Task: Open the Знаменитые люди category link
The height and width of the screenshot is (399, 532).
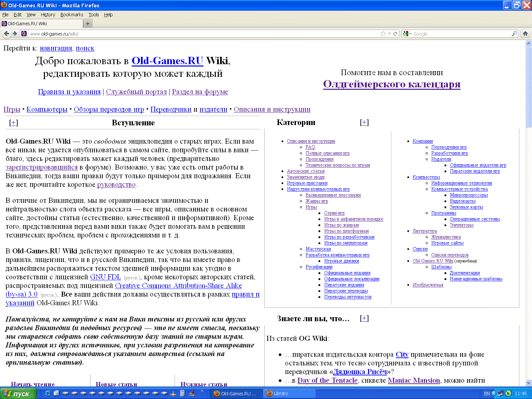Action: tap(306, 177)
